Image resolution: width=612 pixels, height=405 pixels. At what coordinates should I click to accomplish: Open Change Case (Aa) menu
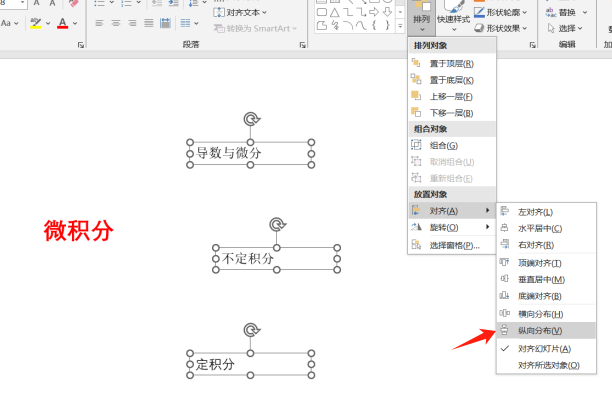(x=10, y=23)
